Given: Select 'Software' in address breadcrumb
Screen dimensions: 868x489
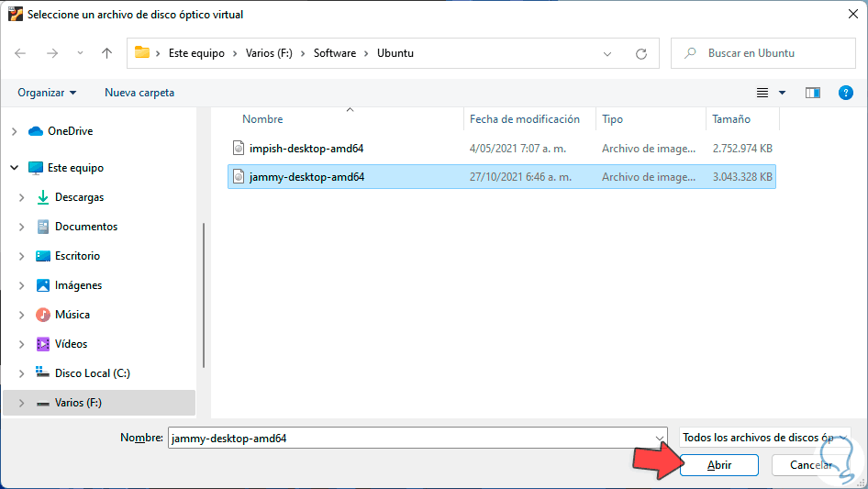Looking at the screenshot, I should [335, 53].
